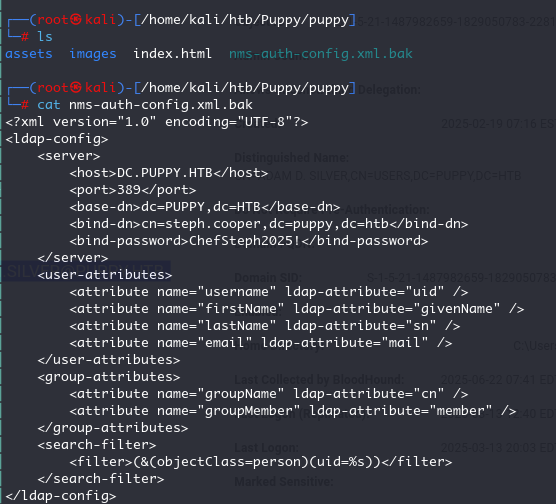Image resolution: width=556 pixels, height=504 pixels.
Task: Click the assets directory name
Action: (29, 54)
